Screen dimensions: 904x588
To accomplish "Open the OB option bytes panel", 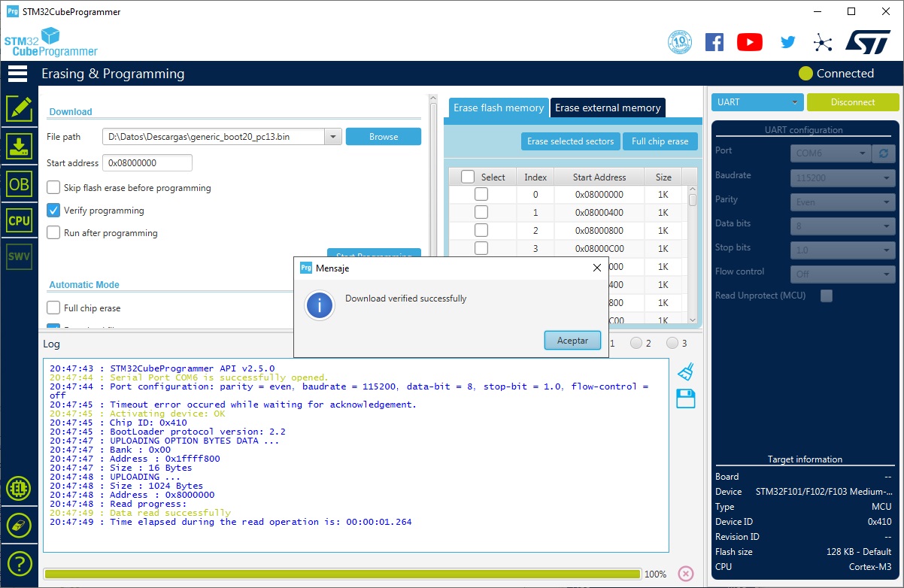I will click(19, 183).
